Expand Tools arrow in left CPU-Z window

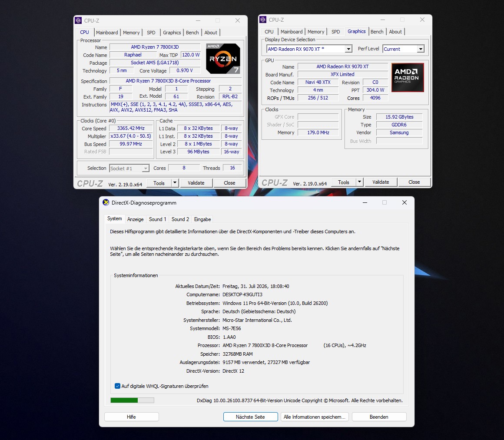click(175, 183)
